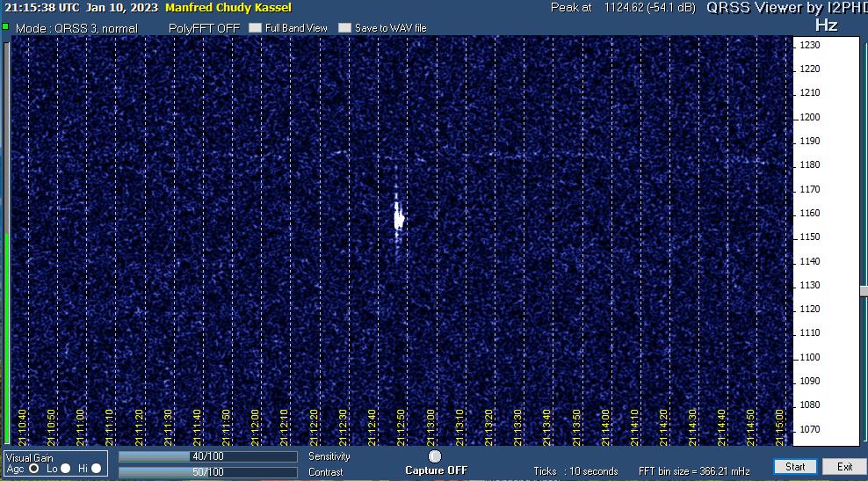The image size is (868, 481).
Task: Click the Peak at 1124.62 readout
Action: [x=623, y=8]
